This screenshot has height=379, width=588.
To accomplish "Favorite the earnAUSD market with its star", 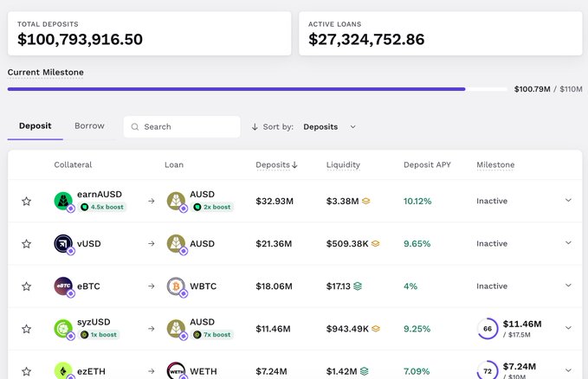I will point(26,202).
